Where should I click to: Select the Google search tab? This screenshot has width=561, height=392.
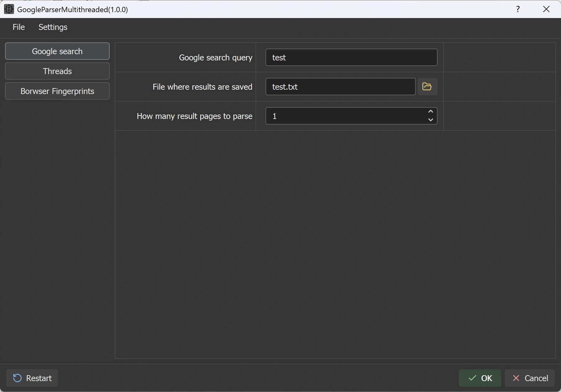coord(57,51)
